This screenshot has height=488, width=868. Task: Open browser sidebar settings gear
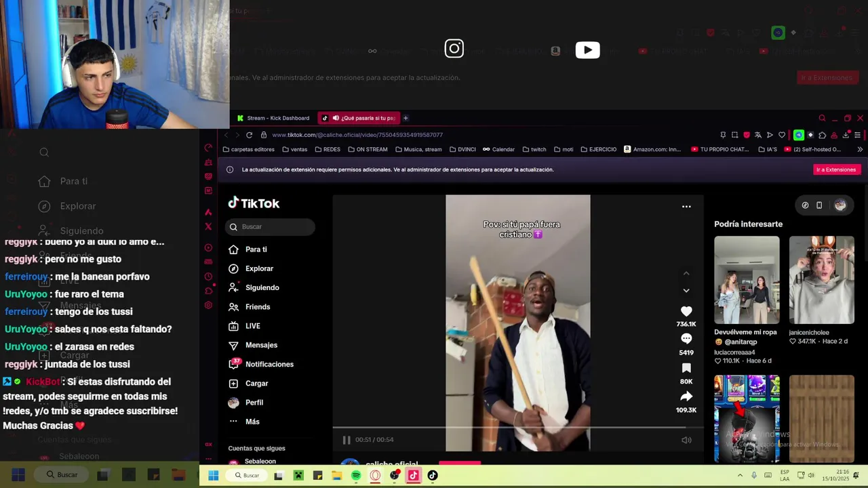tap(208, 305)
